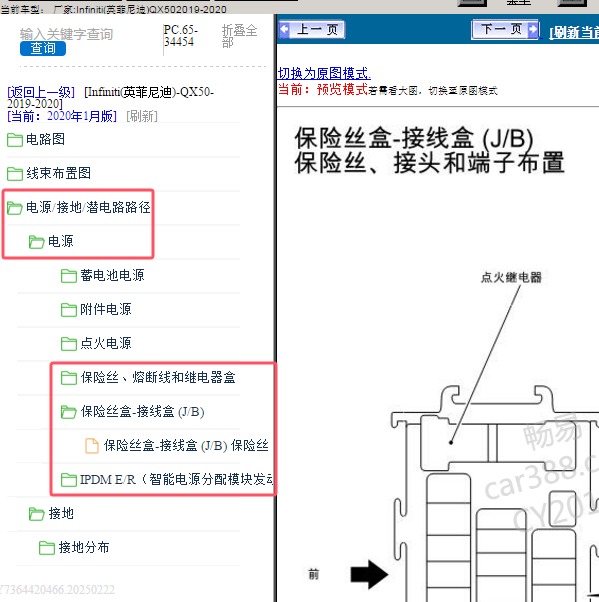Click the 刷新当前 link in top bar
The width and height of the screenshot is (599, 602).
coord(574,32)
